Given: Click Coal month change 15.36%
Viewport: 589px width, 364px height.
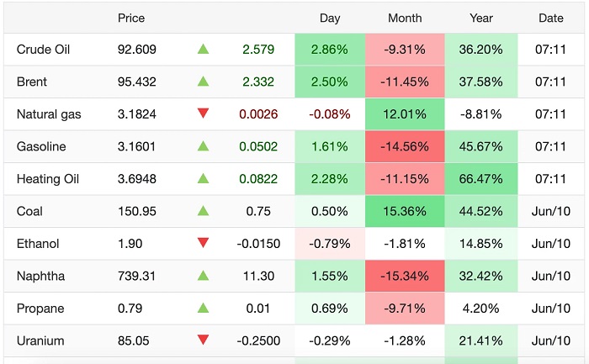Looking at the screenshot, I should point(405,211).
